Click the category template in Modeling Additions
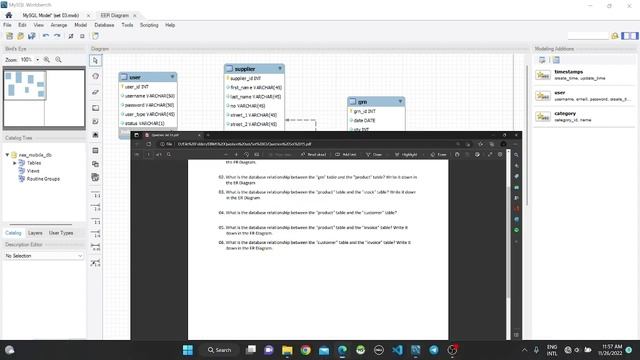The height and width of the screenshot is (360, 640). [584, 116]
